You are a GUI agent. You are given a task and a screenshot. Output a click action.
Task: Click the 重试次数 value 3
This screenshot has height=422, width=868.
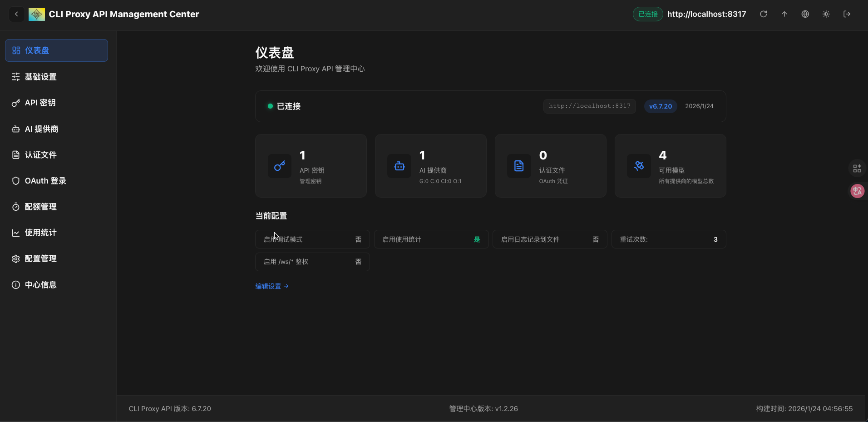pos(715,239)
